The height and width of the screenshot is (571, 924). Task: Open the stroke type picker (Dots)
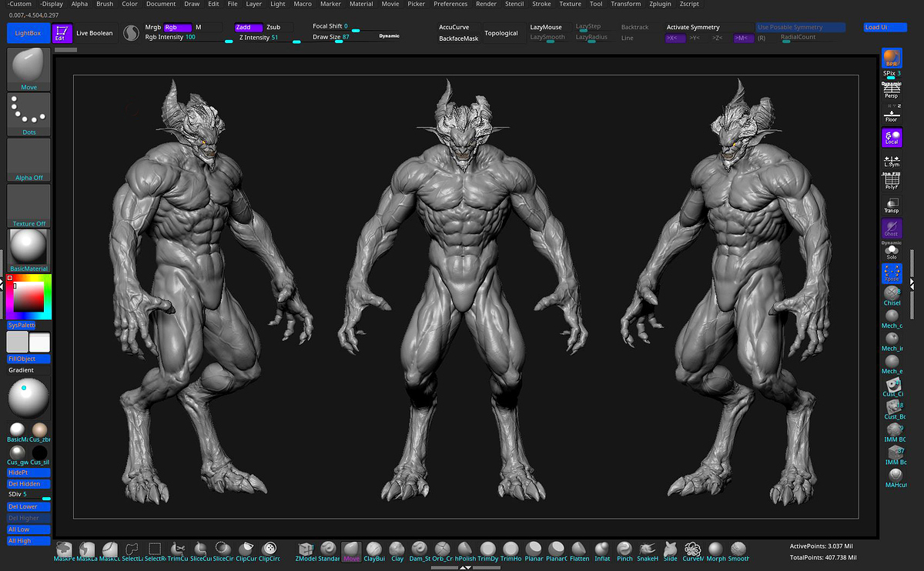click(x=28, y=115)
